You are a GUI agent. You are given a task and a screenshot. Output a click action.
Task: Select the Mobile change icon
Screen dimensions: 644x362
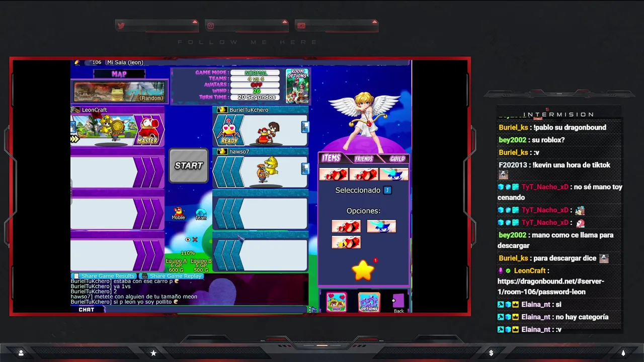(179, 213)
